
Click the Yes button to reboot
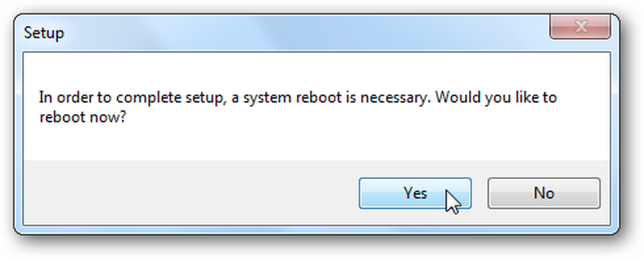pyautogui.click(x=415, y=193)
